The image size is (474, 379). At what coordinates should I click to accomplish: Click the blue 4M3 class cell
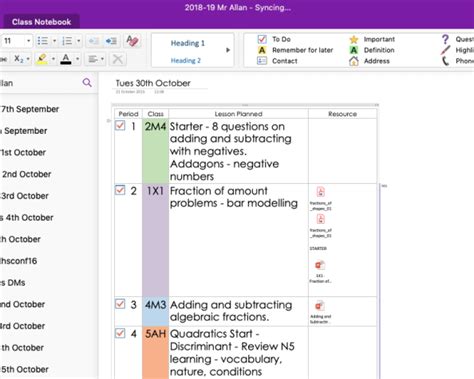pos(155,311)
